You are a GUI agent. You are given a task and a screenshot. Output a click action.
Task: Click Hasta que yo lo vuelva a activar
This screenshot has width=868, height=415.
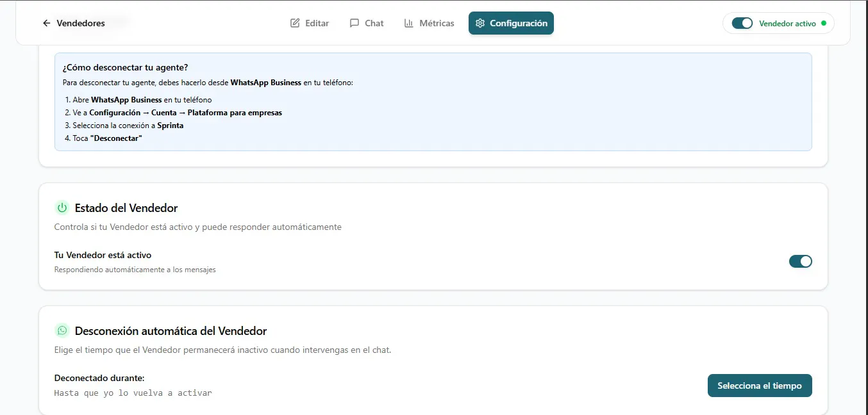(133, 393)
